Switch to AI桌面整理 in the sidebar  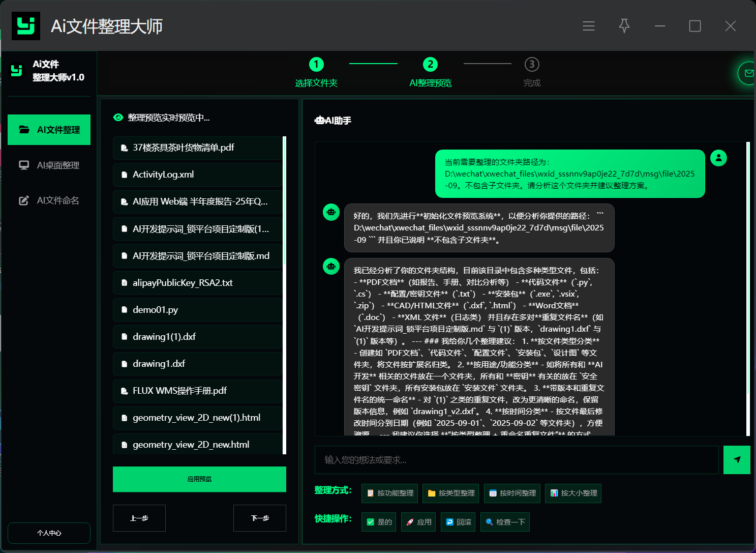pos(49,165)
